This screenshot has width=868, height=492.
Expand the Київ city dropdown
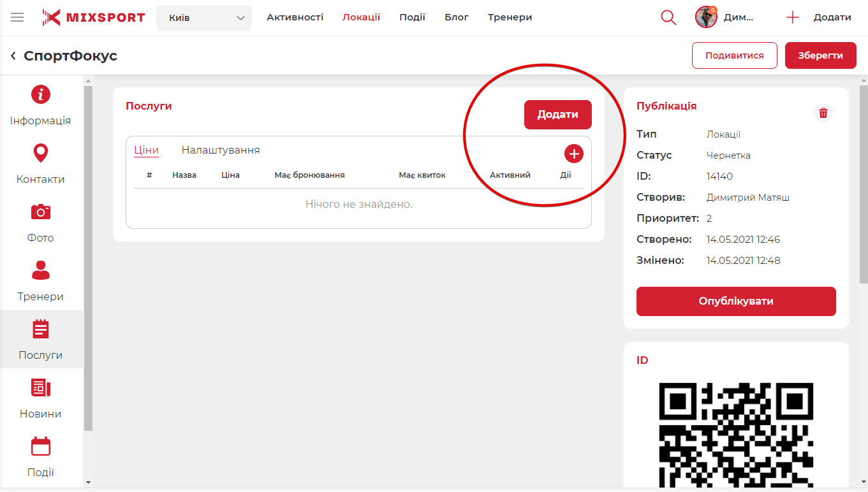(204, 18)
